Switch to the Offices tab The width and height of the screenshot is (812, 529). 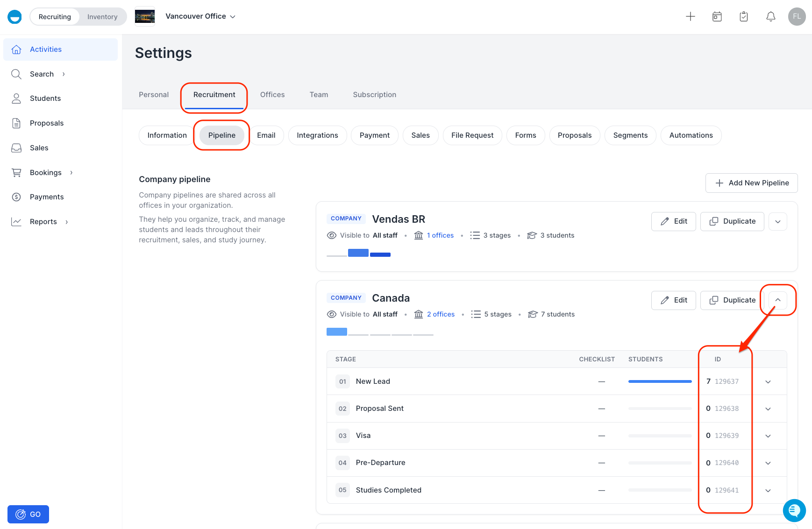[x=272, y=95]
